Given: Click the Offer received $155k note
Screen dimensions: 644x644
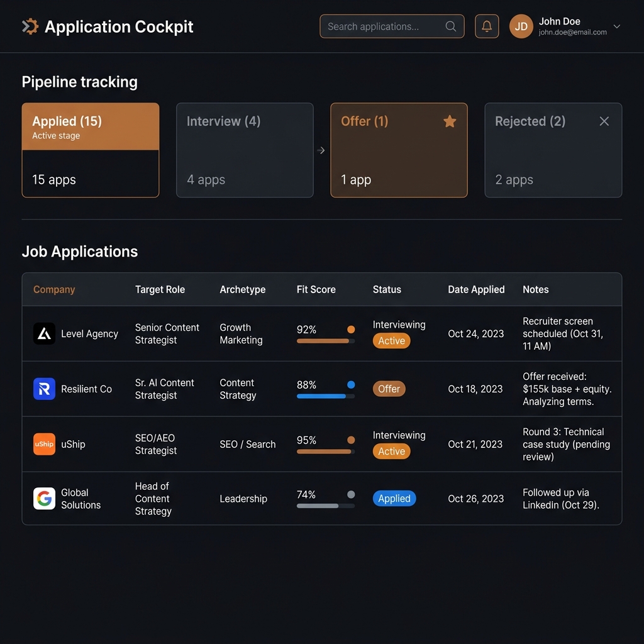Looking at the screenshot, I should tap(567, 389).
